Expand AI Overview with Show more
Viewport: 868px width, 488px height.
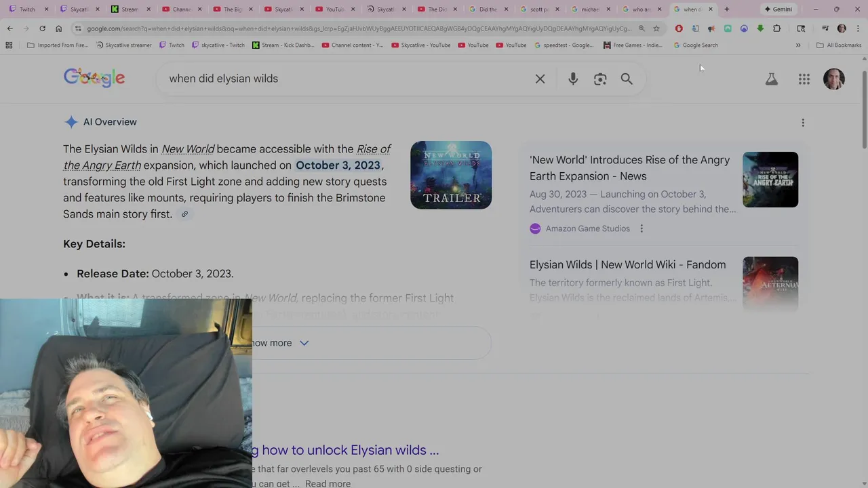click(x=279, y=343)
